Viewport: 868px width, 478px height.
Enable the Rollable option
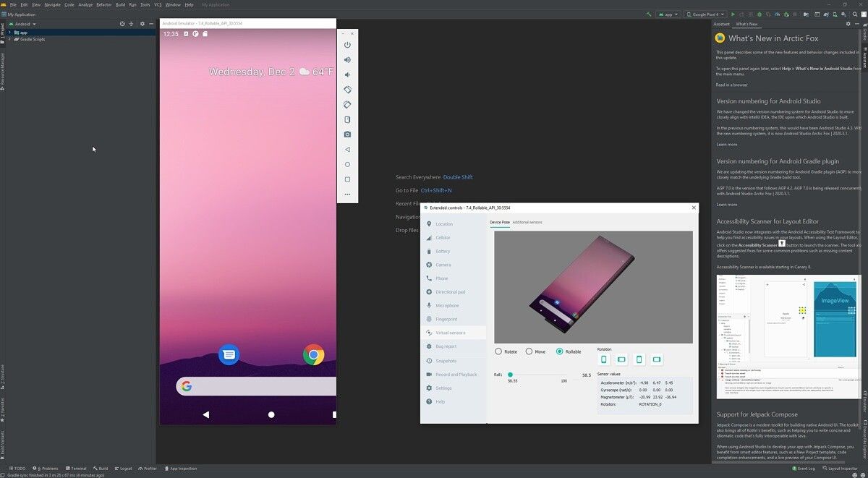point(559,351)
